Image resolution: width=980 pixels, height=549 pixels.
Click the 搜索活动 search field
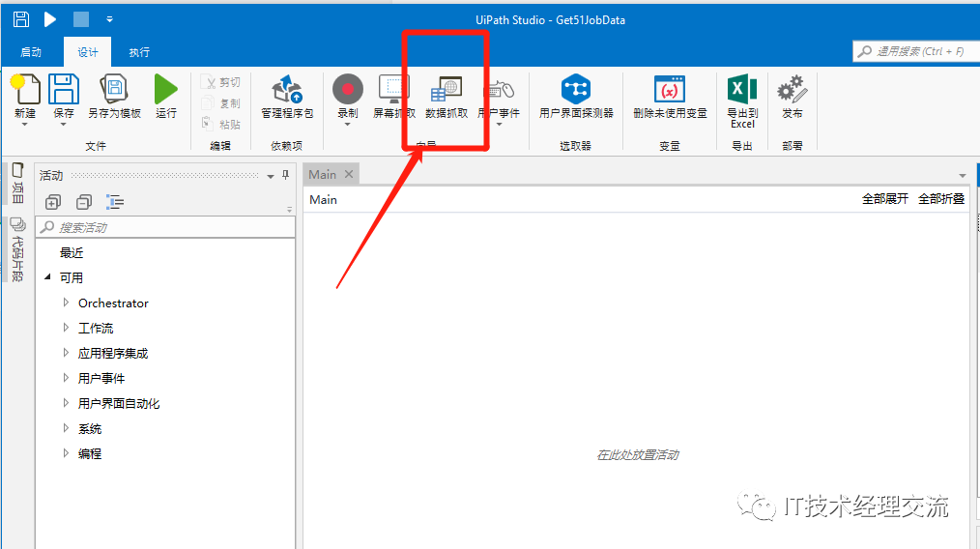[x=165, y=227]
